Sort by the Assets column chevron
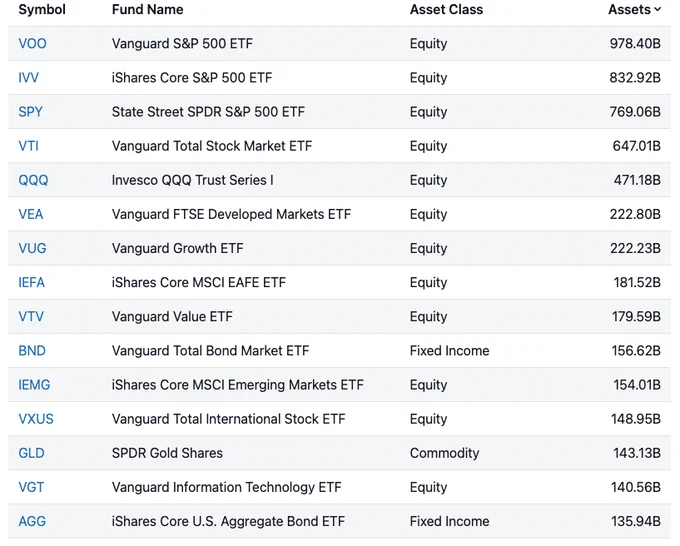 click(657, 9)
